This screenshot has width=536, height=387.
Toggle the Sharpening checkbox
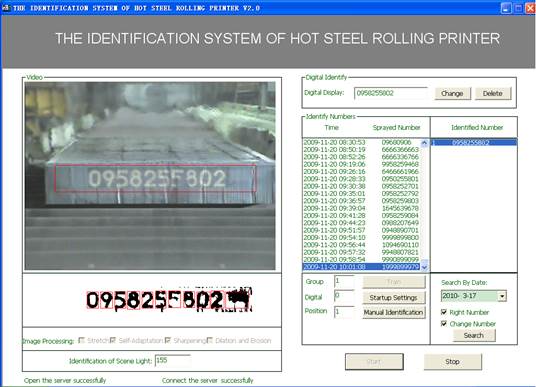(168, 340)
